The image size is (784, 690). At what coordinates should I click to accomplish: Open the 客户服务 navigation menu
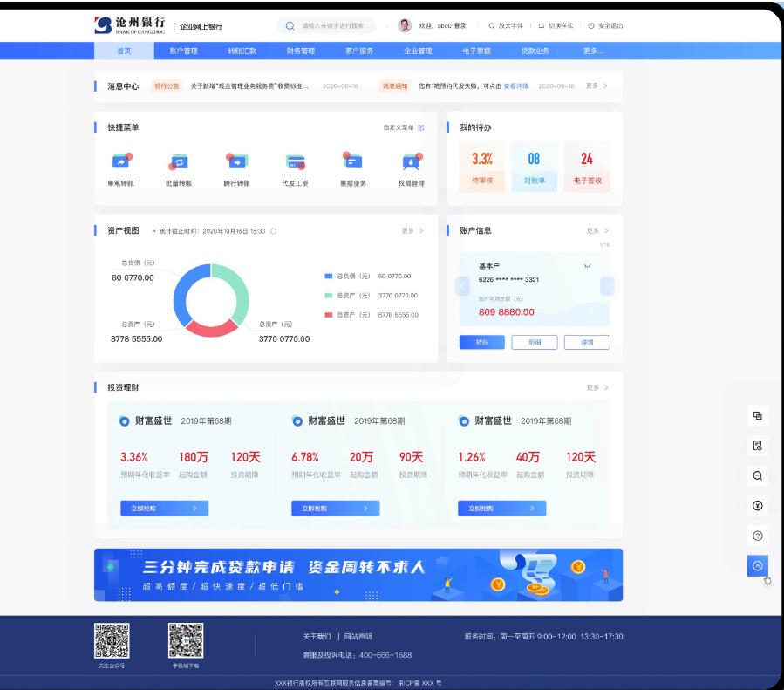click(359, 51)
